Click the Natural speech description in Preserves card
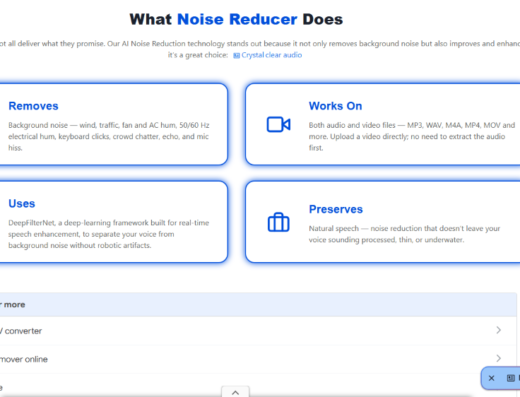The image size is (520, 397). point(404,234)
